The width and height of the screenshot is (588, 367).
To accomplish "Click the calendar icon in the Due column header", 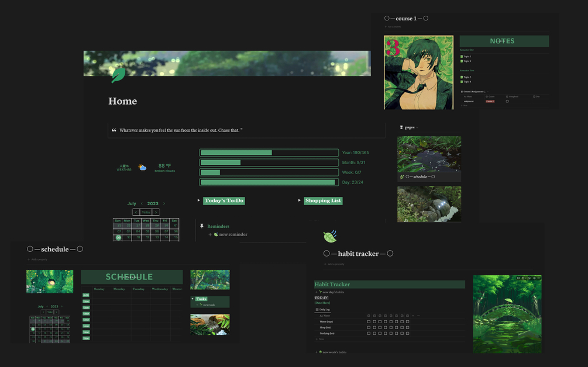I will click(x=534, y=96).
